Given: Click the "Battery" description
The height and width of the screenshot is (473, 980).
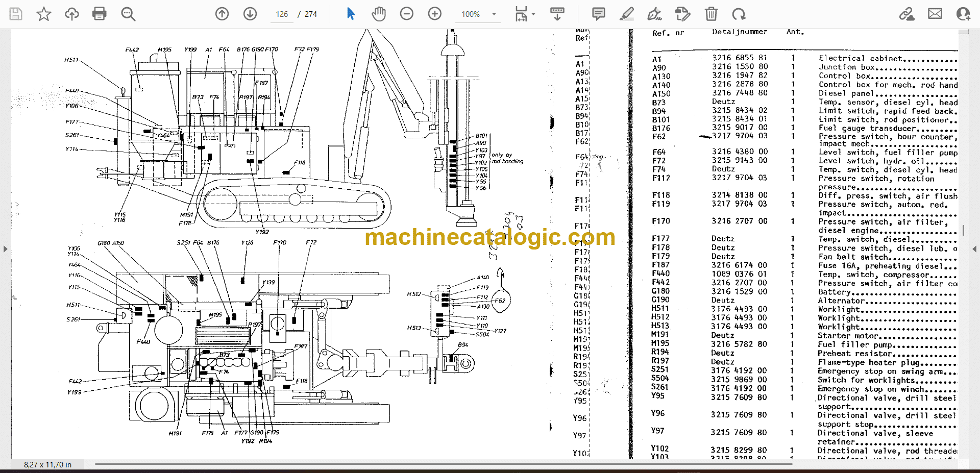Looking at the screenshot, I should coord(835,292).
